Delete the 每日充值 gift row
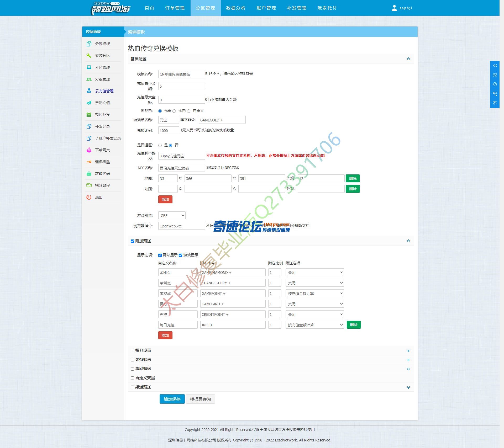Image resolution: width=504 pixels, height=448 pixels. [x=354, y=325]
